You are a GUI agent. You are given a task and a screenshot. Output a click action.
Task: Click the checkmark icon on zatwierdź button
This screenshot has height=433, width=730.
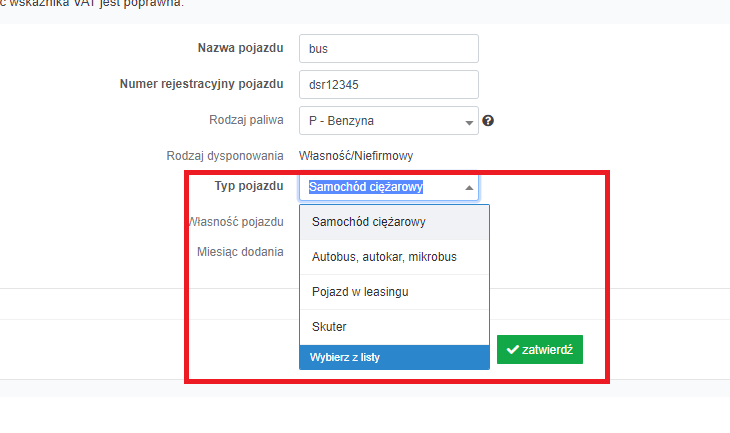513,349
